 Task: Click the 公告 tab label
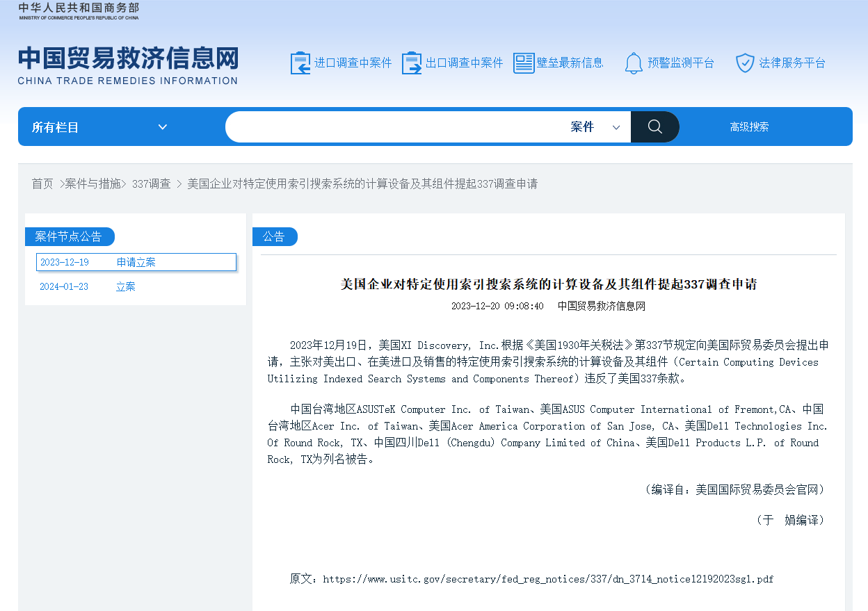coord(275,236)
